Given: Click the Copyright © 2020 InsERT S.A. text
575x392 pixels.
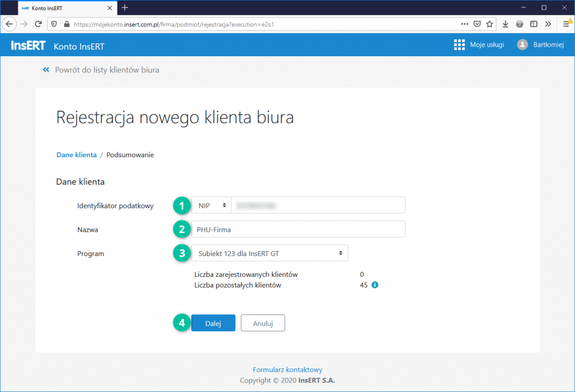Looking at the screenshot, I should tap(287, 380).
